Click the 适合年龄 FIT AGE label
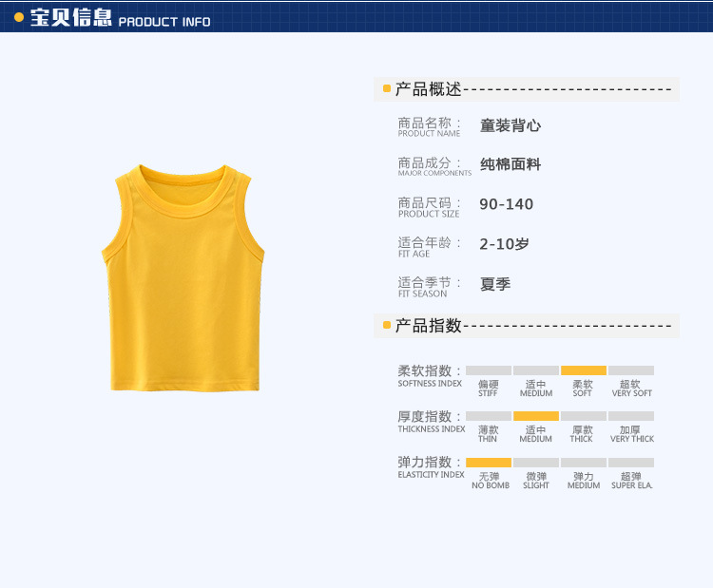The width and height of the screenshot is (713, 588). [430, 247]
